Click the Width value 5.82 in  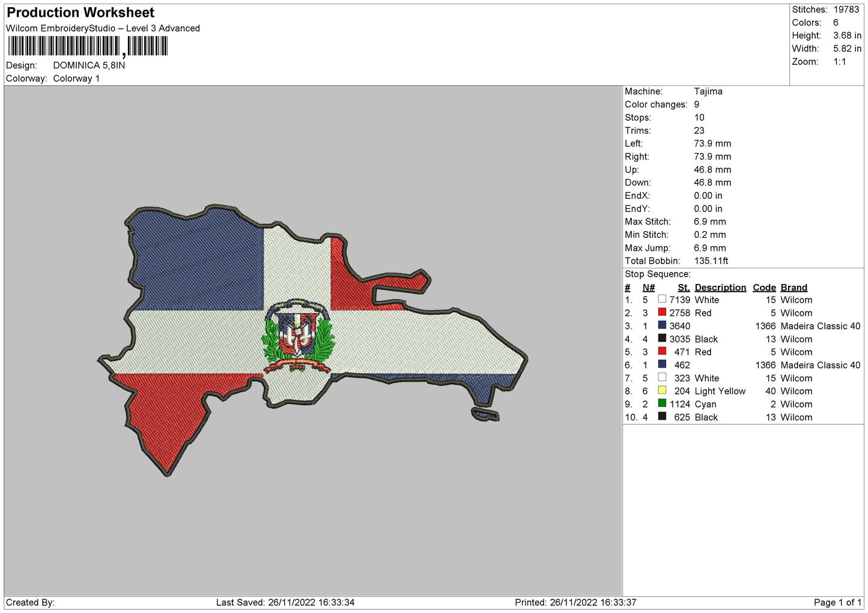pos(847,49)
